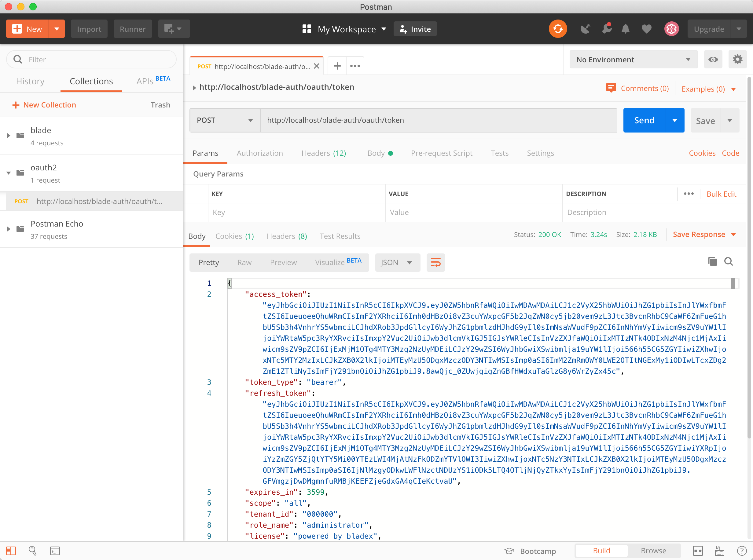
Task: Open the Save Response dropdown
Action: click(x=704, y=234)
